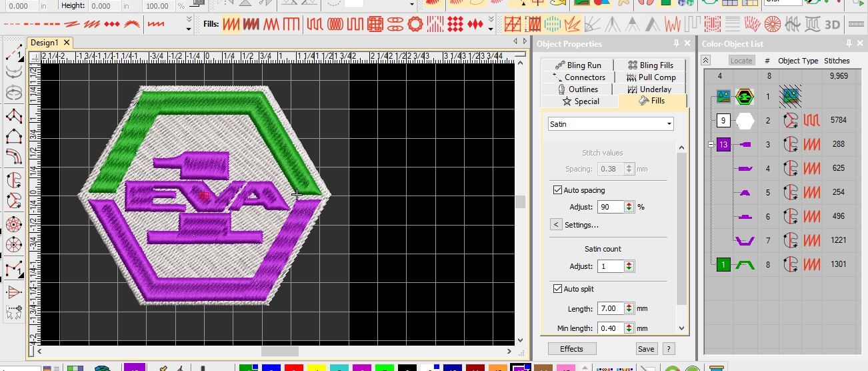This screenshot has height=371, width=868.
Task: Select the motif run diamonds outline icon
Action: [x=112, y=25]
